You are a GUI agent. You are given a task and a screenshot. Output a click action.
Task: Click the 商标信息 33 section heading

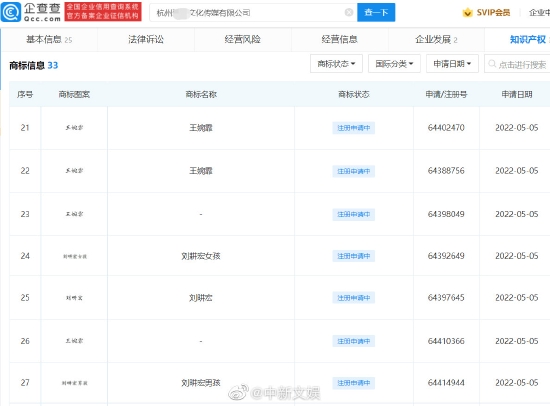(x=34, y=65)
